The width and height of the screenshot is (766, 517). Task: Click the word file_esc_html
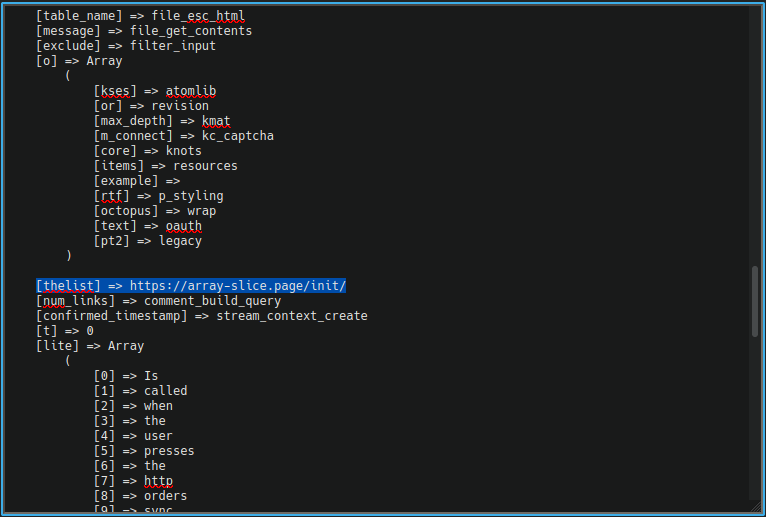click(198, 16)
